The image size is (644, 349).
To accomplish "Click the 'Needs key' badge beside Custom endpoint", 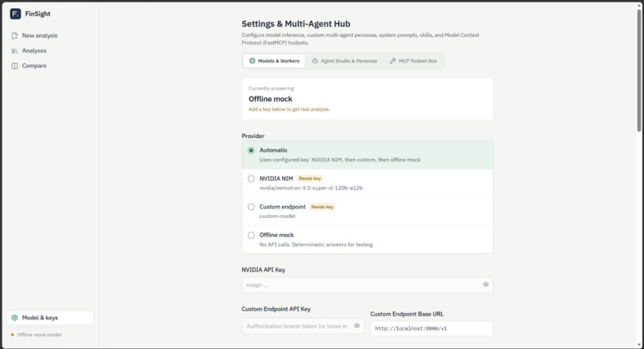I will [323, 207].
